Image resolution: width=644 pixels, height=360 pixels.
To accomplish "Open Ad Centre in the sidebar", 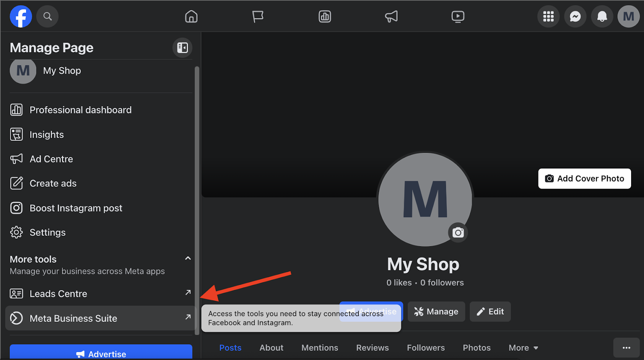I will [100, 159].
